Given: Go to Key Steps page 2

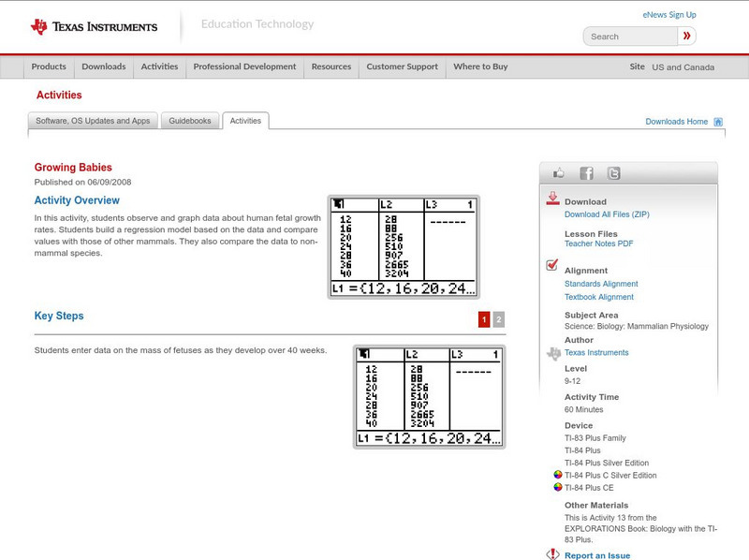Looking at the screenshot, I should point(499,319).
